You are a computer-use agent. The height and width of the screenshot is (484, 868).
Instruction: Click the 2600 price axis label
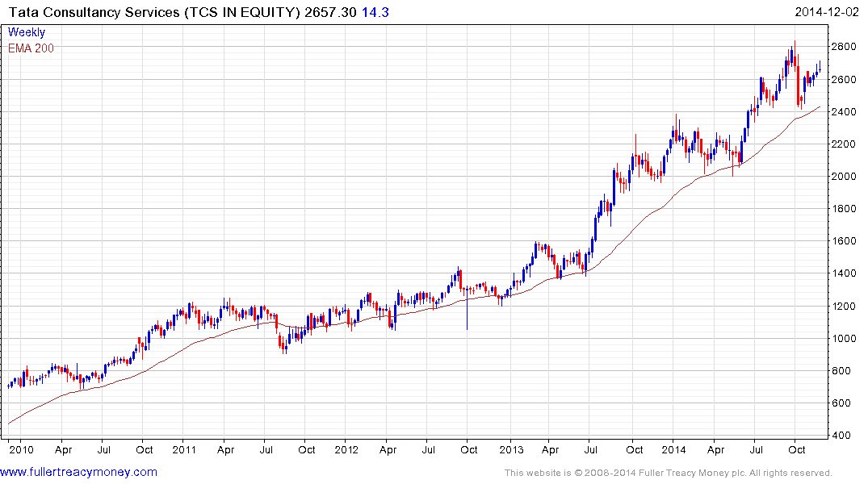pyautogui.click(x=845, y=80)
